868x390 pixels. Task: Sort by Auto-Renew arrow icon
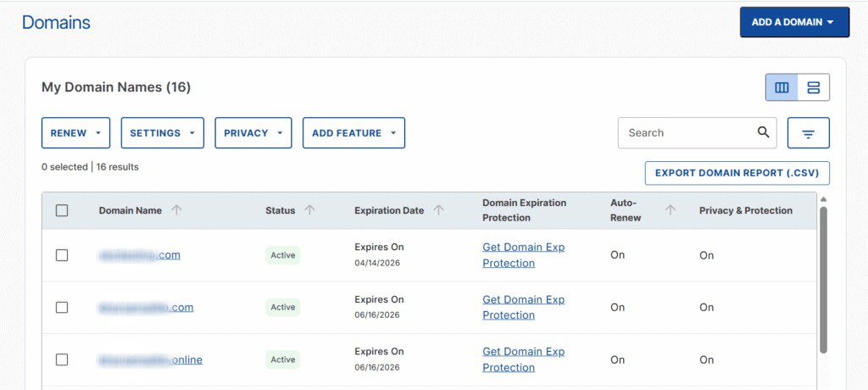pyautogui.click(x=670, y=210)
